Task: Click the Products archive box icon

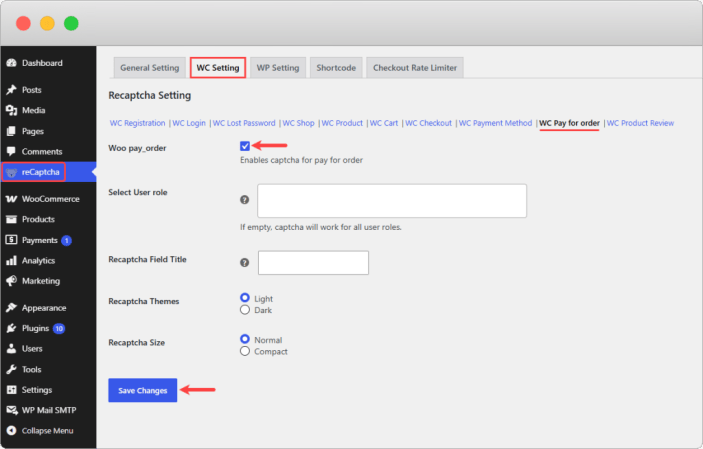Action: (11, 219)
